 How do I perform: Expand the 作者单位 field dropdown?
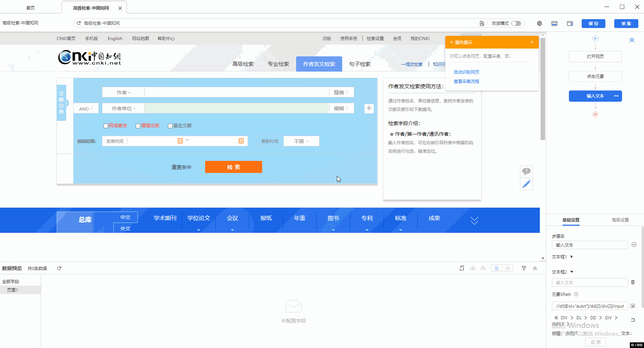click(x=123, y=108)
